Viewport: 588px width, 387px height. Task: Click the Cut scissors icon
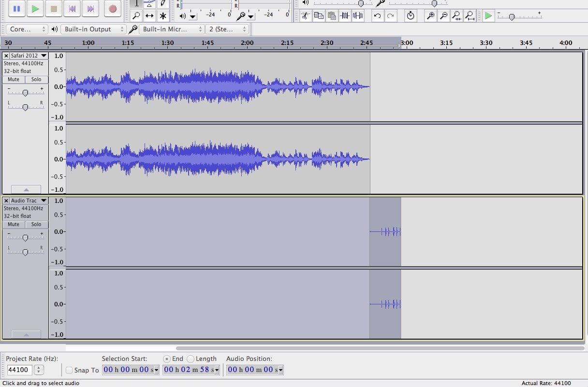(305, 16)
